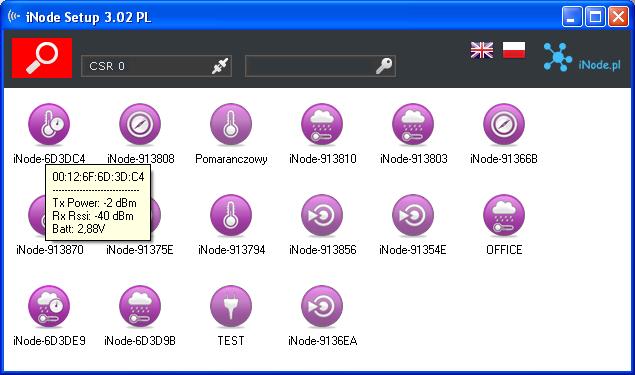Select device icon iNode-913856
This screenshot has height=375, width=635.
pos(322,215)
